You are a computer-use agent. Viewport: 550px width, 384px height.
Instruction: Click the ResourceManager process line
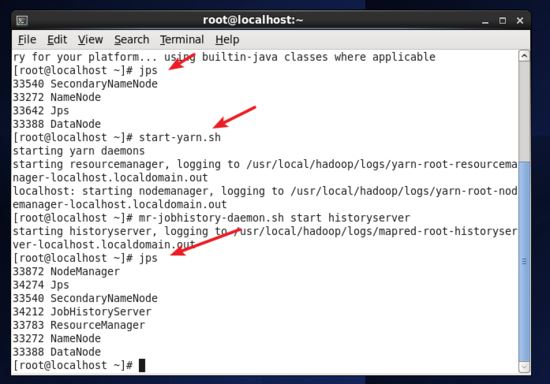click(x=79, y=325)
